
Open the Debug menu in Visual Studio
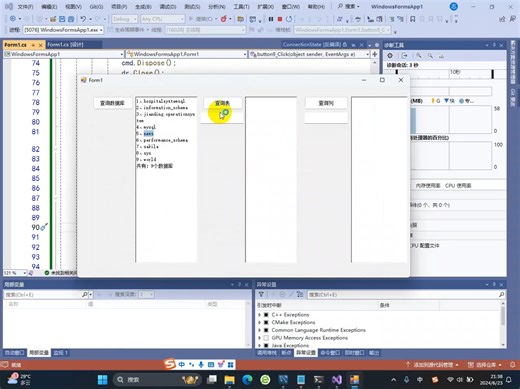pyautogui.click(x=168, y=7)
